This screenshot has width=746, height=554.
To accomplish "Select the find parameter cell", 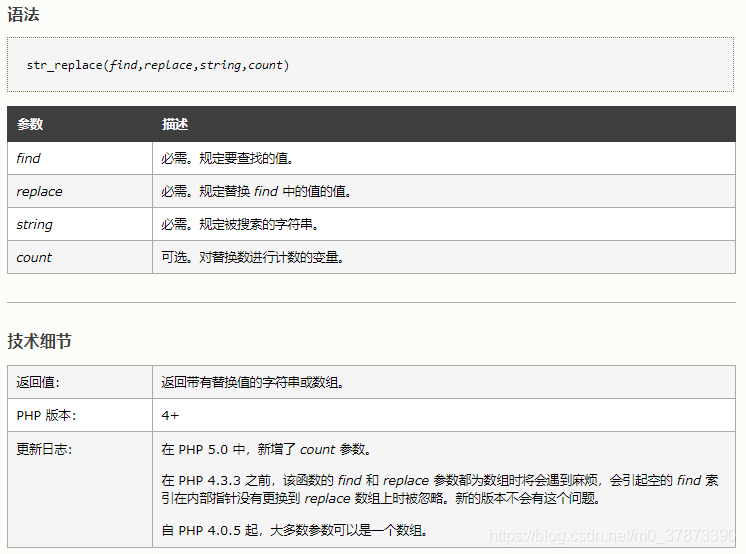I will tap(80, 158).
